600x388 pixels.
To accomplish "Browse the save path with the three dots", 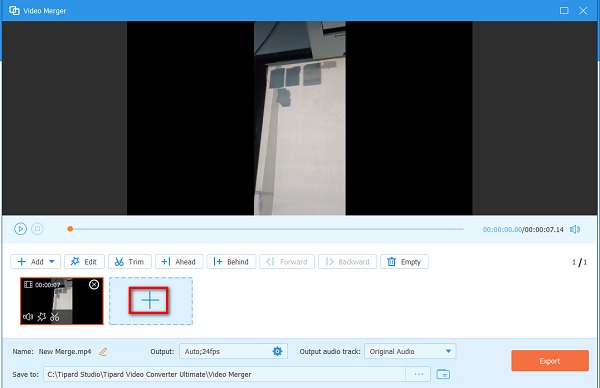I will 419,374.
